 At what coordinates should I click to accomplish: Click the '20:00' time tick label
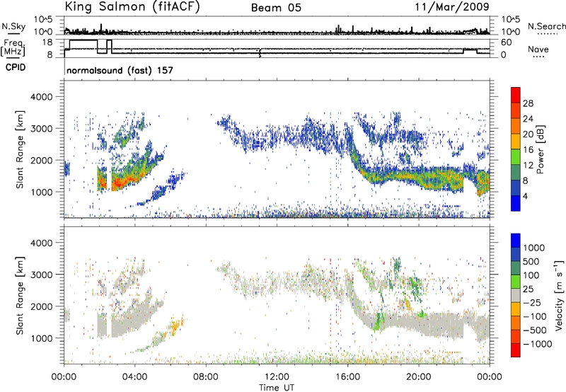coord(419,377)
